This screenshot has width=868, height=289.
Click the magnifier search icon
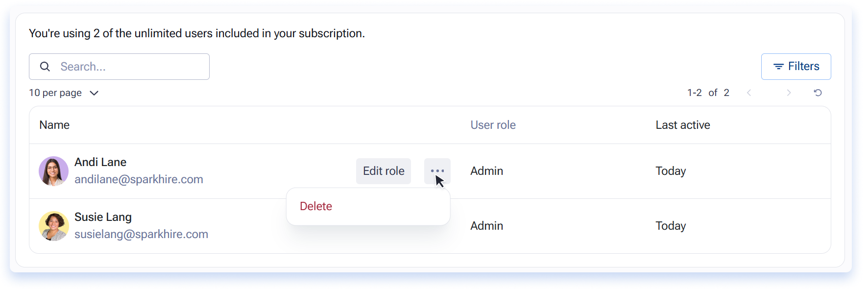(x=45, y=67)
